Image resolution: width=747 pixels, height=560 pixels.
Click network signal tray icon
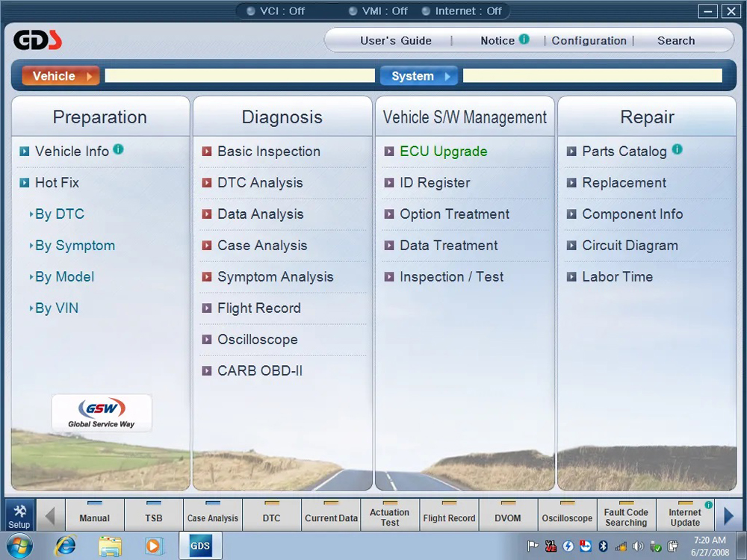pyautogui.click(x=620, y=547)
